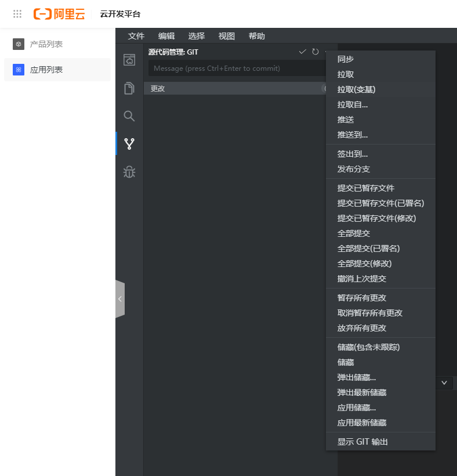457x476 pixels.
Task: Open the 视图 menu
Action: 227,36
